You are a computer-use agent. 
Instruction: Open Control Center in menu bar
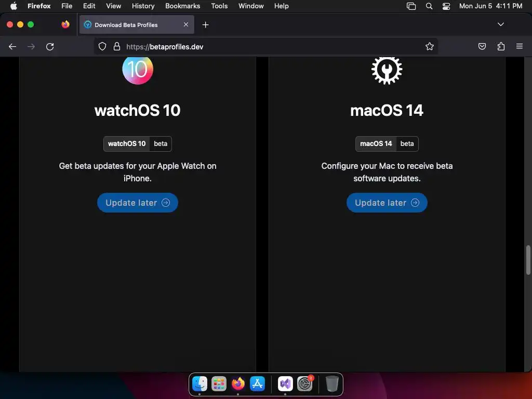446,6
